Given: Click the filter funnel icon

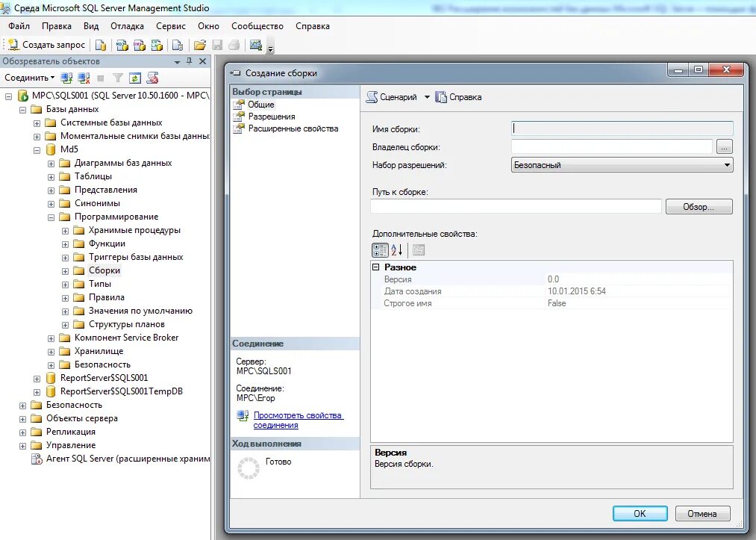Looking at the screenshot, I should (x=118, y=78).
